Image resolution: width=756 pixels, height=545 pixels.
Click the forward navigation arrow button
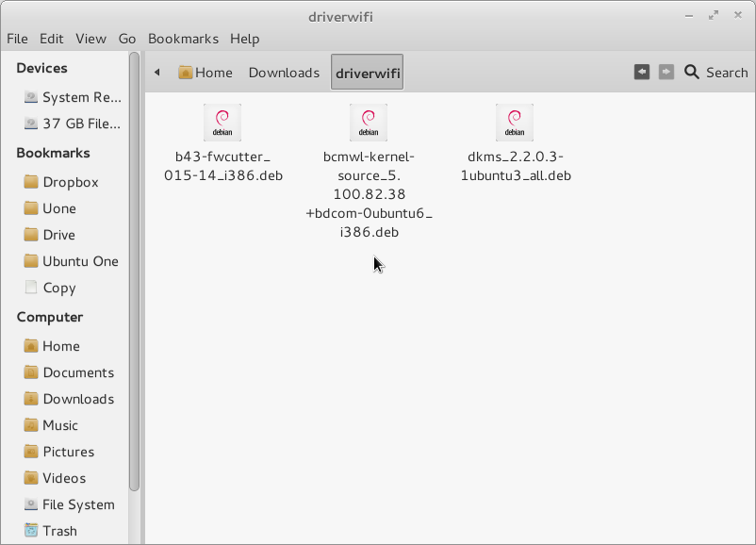[666, 72]
